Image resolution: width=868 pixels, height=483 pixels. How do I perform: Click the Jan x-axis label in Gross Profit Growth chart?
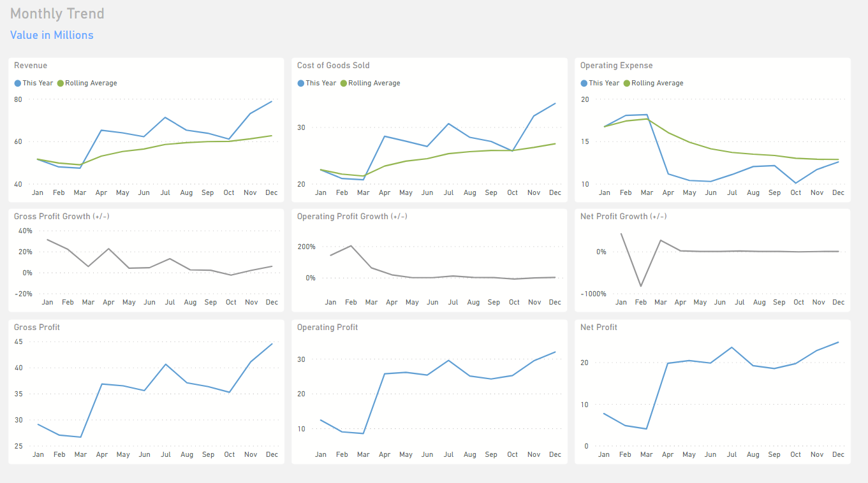point(47,302)
